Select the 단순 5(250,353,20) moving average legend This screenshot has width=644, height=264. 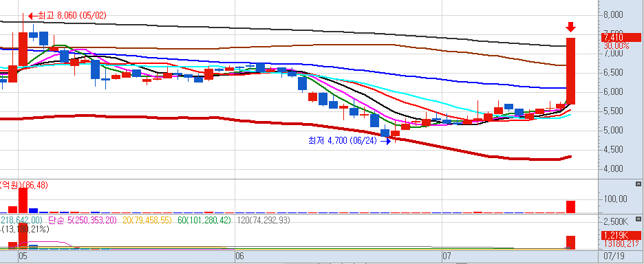coord(82,221)
